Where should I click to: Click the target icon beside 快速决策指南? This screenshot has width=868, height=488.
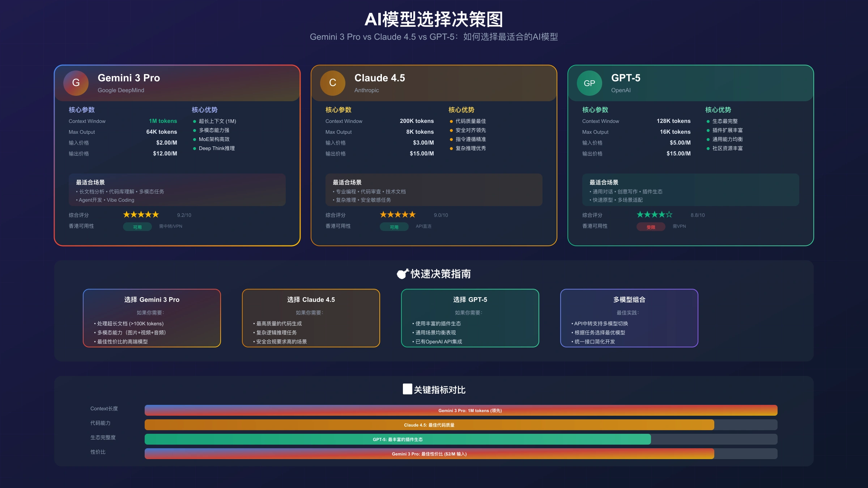403,274
